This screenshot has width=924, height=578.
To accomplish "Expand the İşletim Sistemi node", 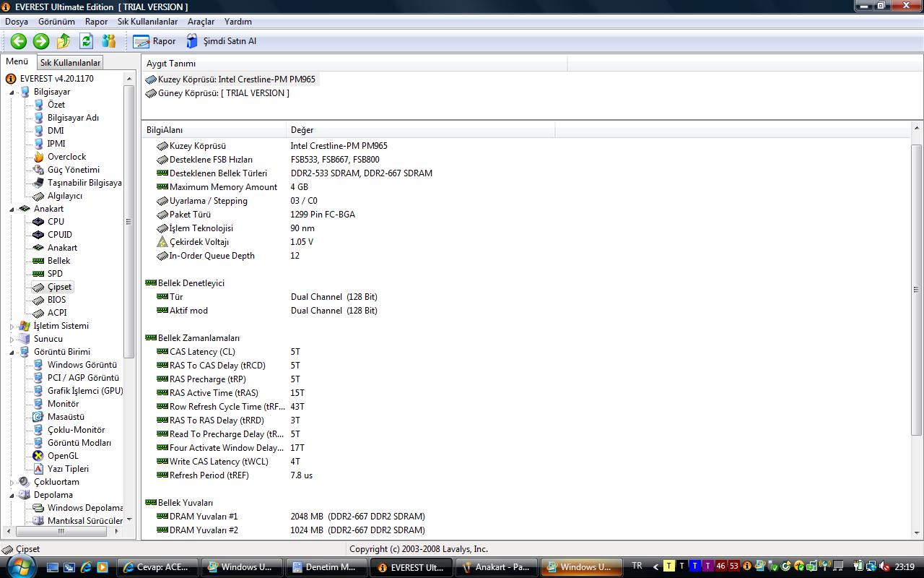I will (12, 327).
